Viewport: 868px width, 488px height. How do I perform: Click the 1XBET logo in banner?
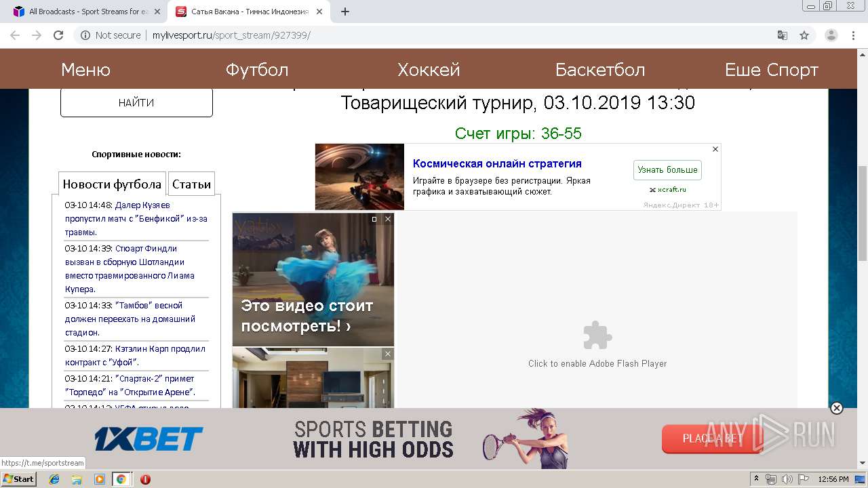coord(149,439)
